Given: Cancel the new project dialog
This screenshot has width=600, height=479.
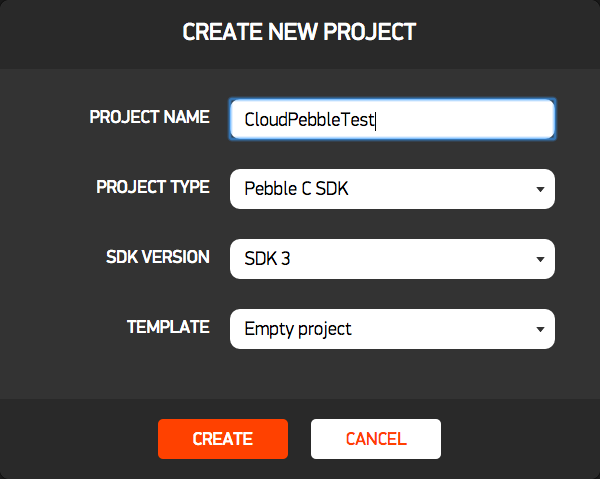Looking at the screenshot, I should click(375, 438).
